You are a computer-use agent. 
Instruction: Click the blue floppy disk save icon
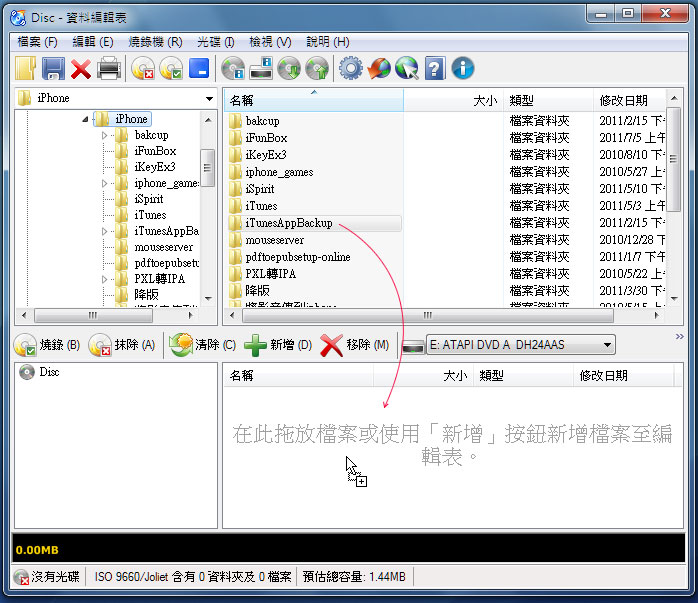coord(53,69)
